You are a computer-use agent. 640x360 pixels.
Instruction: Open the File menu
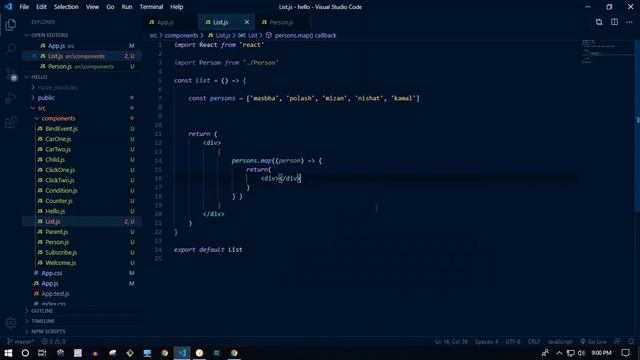[x=24, y=7]
